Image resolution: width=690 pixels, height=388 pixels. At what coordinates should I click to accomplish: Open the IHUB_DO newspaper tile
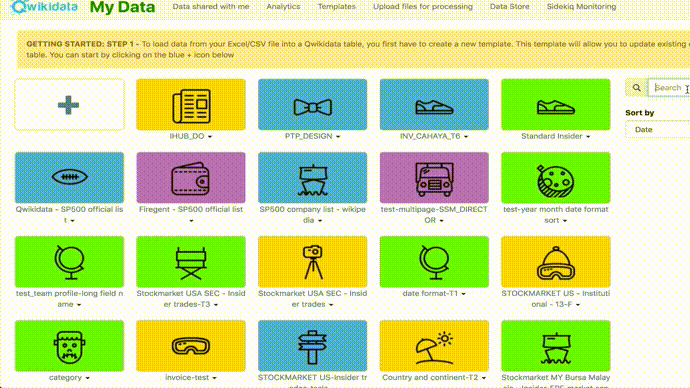191,105
